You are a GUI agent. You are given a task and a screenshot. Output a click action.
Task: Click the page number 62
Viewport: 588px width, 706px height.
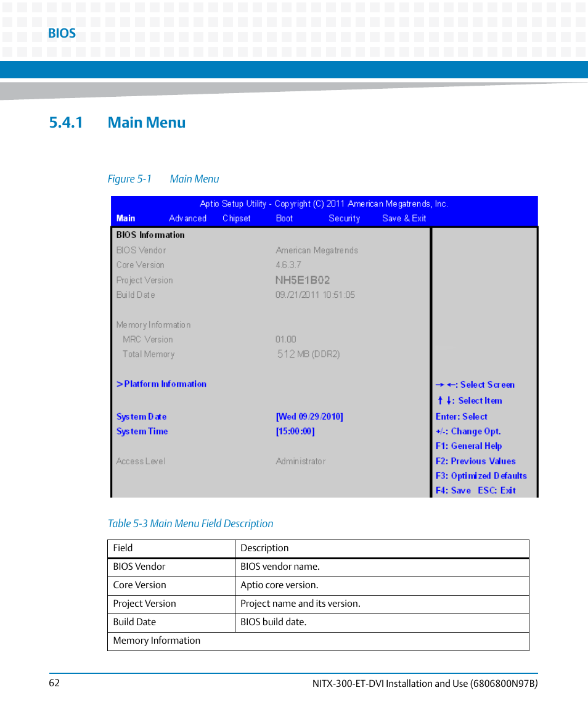click(x=54, y=683)
